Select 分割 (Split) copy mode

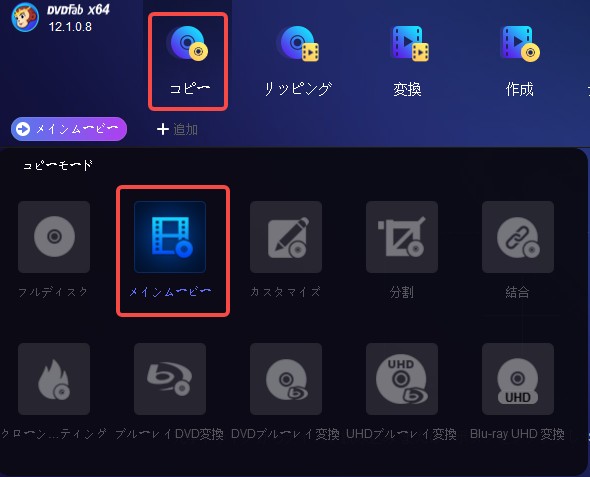(402, 237)
